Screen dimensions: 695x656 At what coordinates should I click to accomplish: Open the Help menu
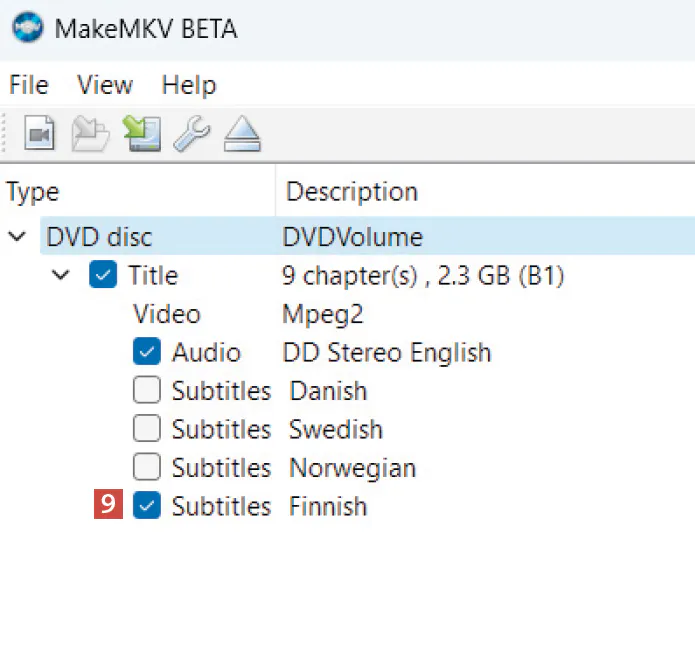[188, 85]
